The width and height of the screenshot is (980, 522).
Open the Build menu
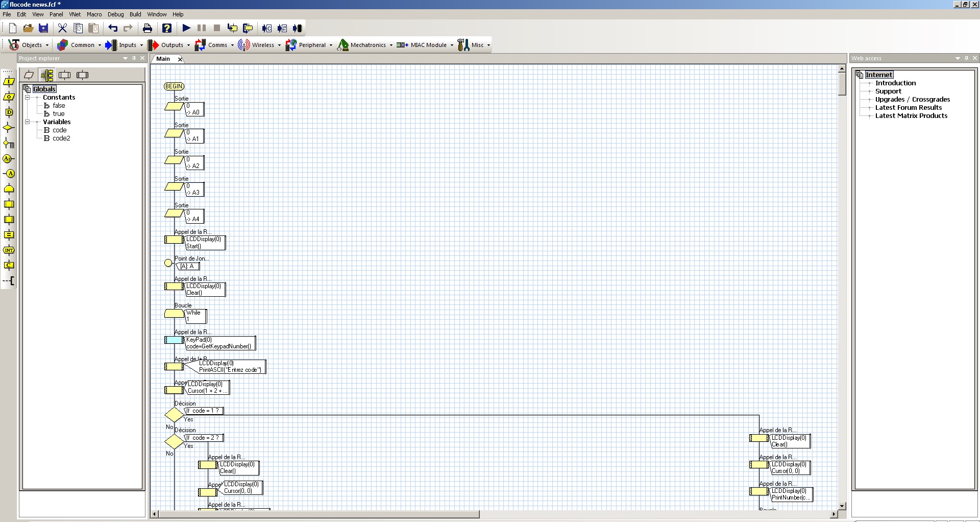pos(135,14)
